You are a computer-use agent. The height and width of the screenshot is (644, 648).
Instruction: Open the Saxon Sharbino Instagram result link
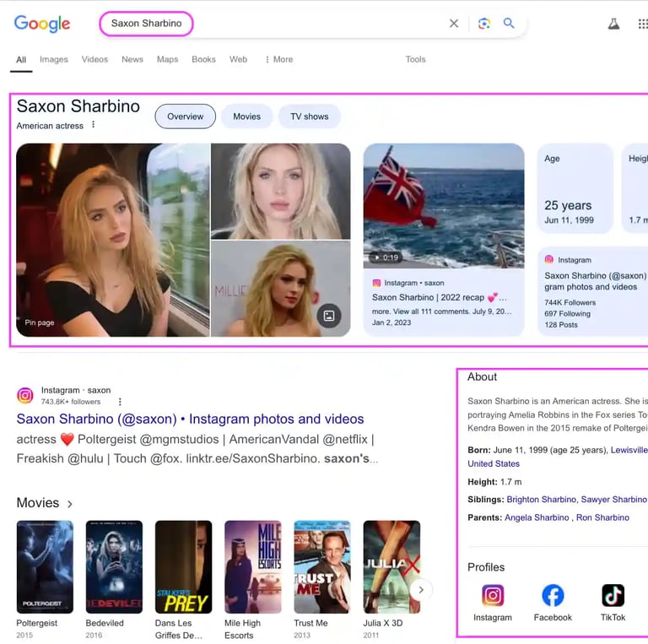click(x=190, y=419)
